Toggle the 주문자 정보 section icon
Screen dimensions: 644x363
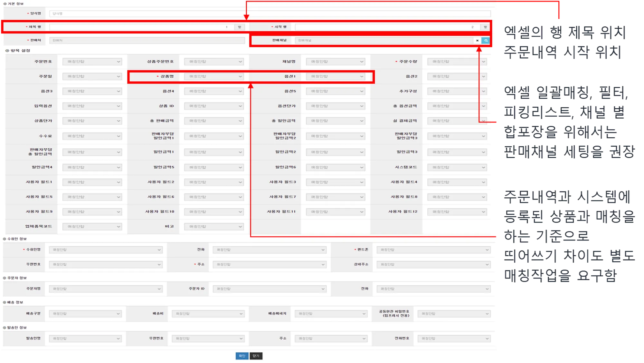tap(5, 278)
